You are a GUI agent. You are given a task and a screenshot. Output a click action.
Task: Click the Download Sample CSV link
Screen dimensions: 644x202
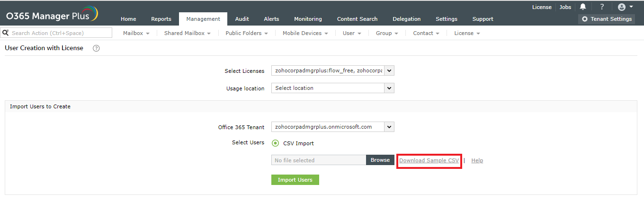429,160
